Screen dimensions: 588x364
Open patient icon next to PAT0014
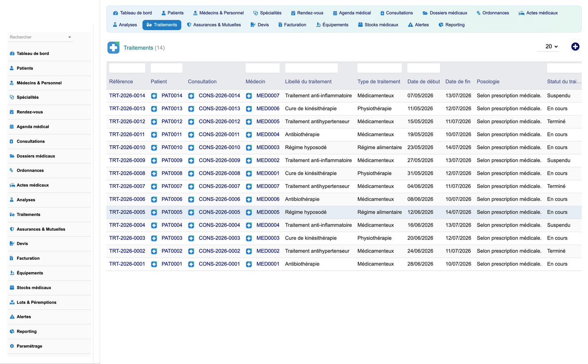(x=154, y=96)
